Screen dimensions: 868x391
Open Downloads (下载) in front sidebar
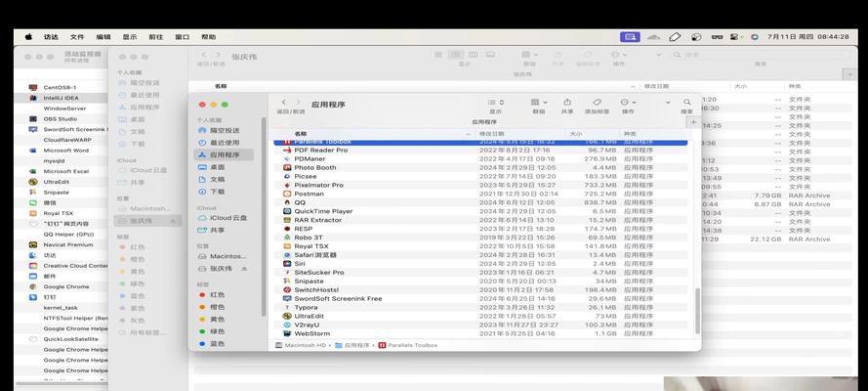pos(225,192)
